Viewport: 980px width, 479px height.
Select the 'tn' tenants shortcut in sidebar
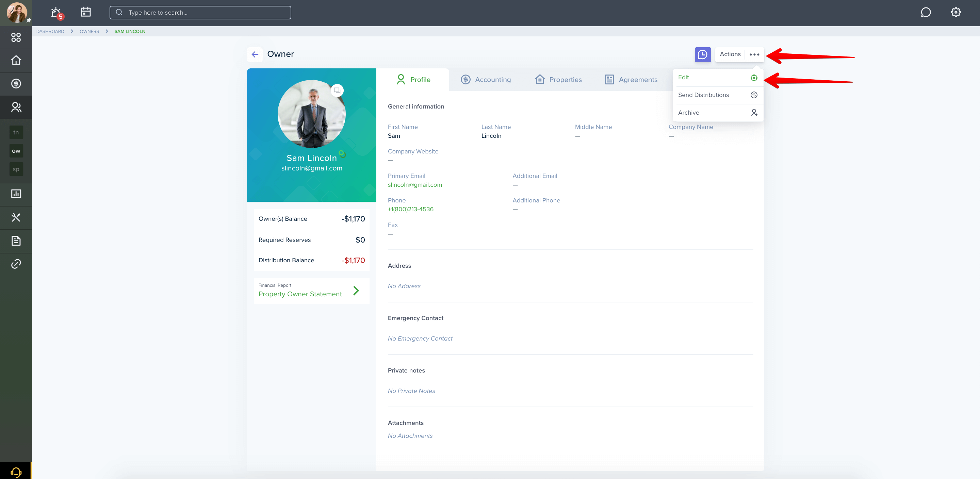click(x=16, y=132)
